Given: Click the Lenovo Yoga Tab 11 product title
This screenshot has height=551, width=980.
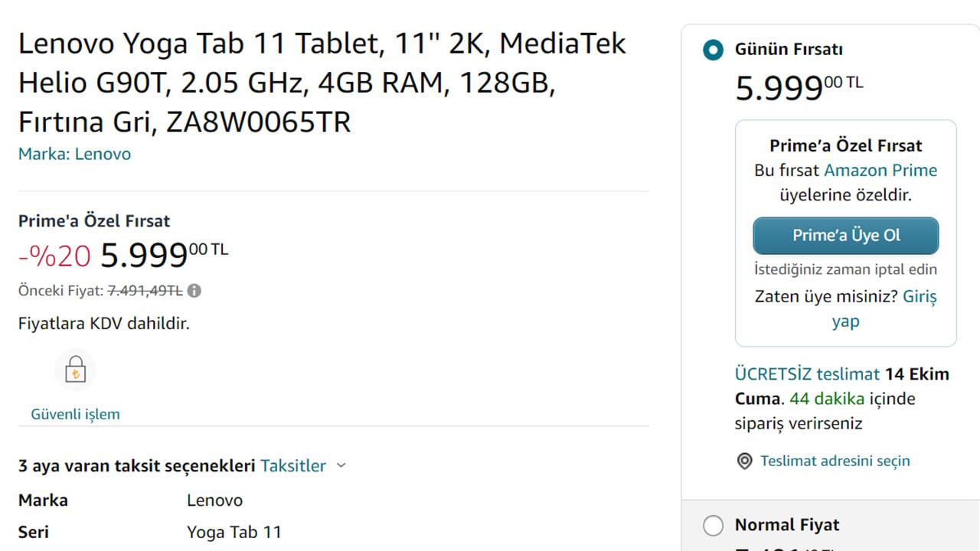Looking at the screenshot, I should (x=322, y=83).
